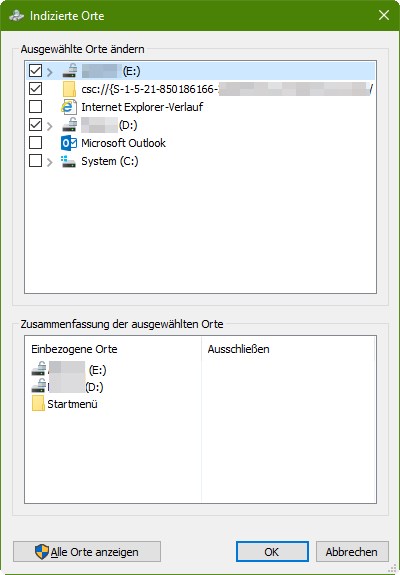This screenshot has height=575, width=400.
Task: Tick the System (C:) checkbox
Action: click(36, 161)
